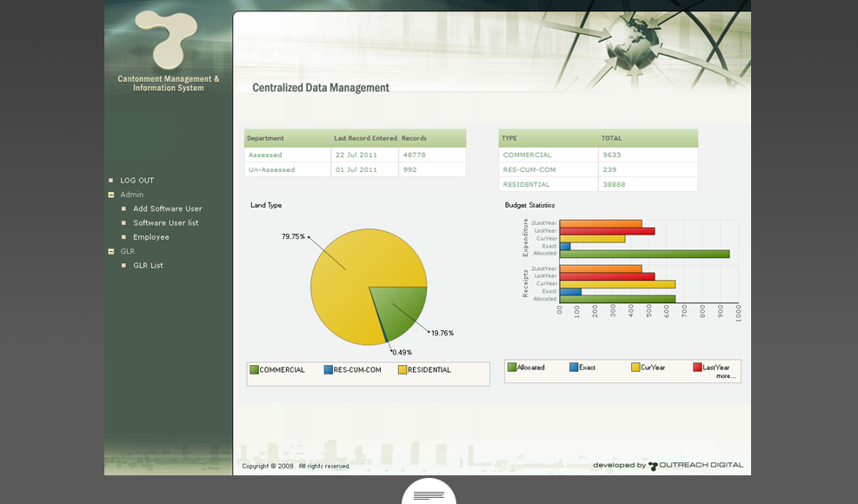Viewport: 858px width, 504px height.
Task: Click the green COMMERCIAL legend swatch
Action: point(254,369)
